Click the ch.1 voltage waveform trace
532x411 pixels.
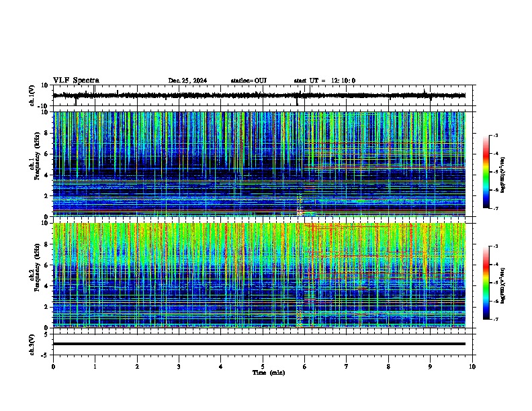tap(259, 95)
